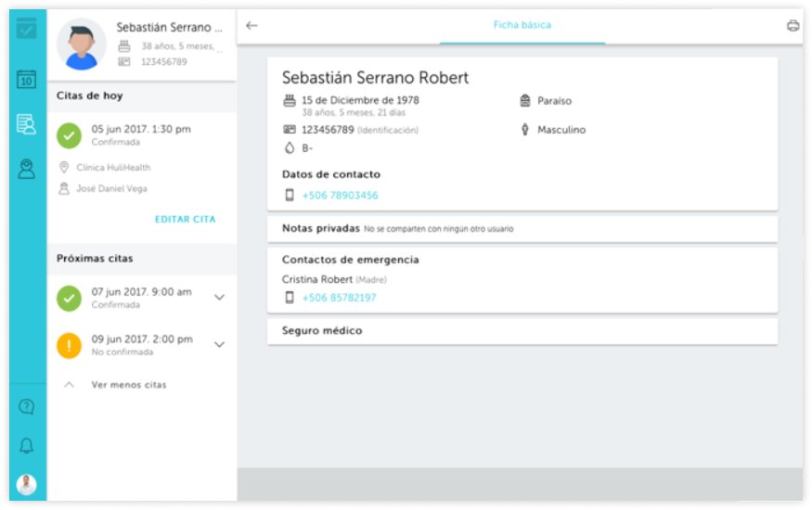Click the print icon at top right
The image size is (812, 510).
click(x=793, y=26)
